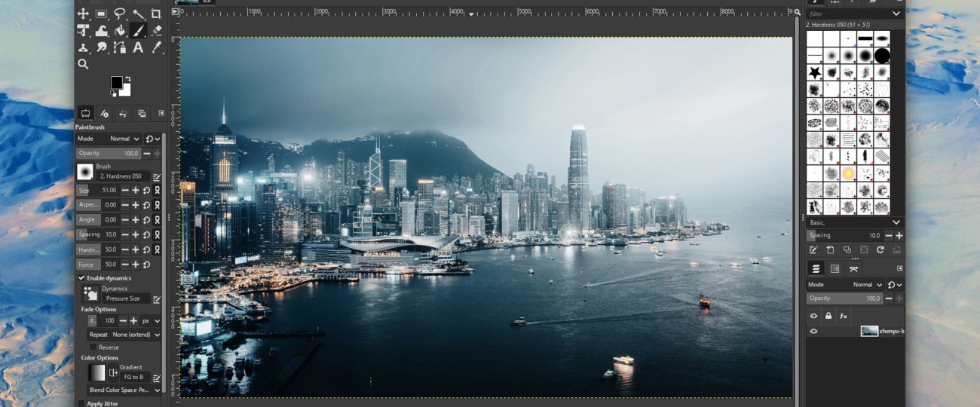Switch to the Paths tab in layers dock
Viewport: 980px width, 407px height.
tap(853, 269)
